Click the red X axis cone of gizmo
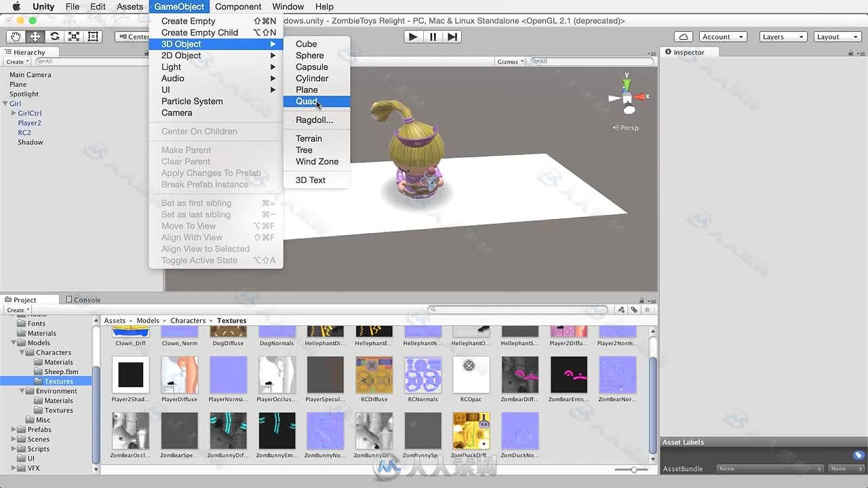 tap(639, 97)
